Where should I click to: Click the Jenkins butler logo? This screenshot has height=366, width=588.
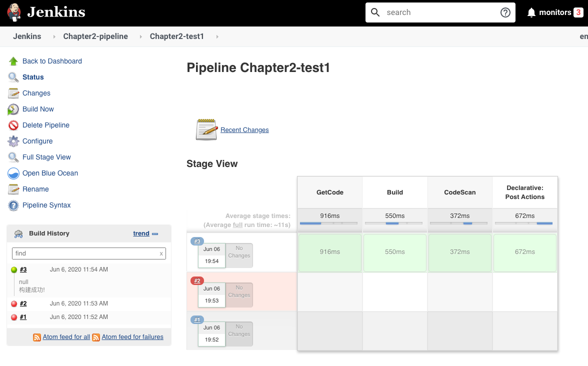click(x=14, y=12)
